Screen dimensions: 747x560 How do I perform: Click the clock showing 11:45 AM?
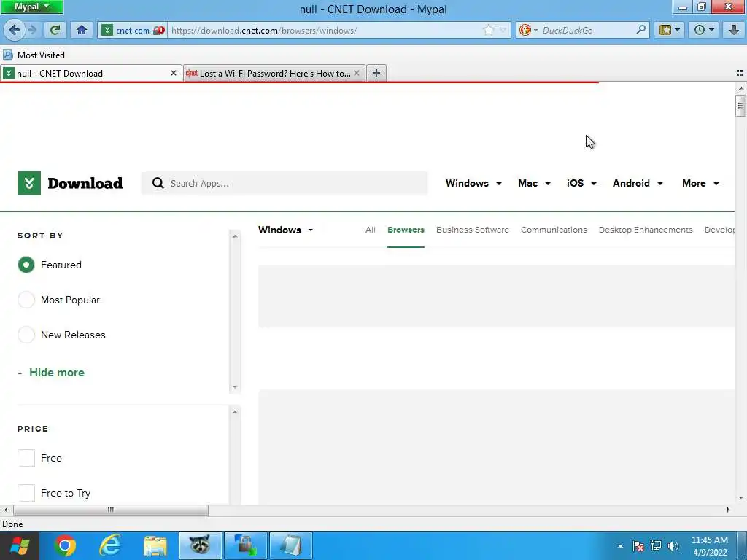coord(709,540)
